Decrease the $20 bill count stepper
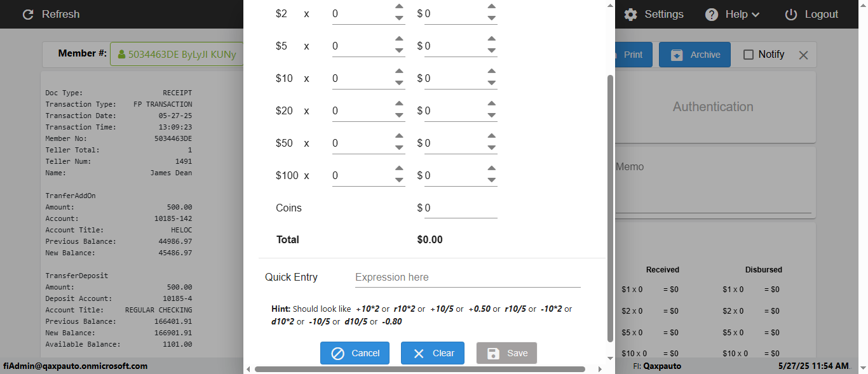This screenshot has height=374, width=868. (399, 116)
